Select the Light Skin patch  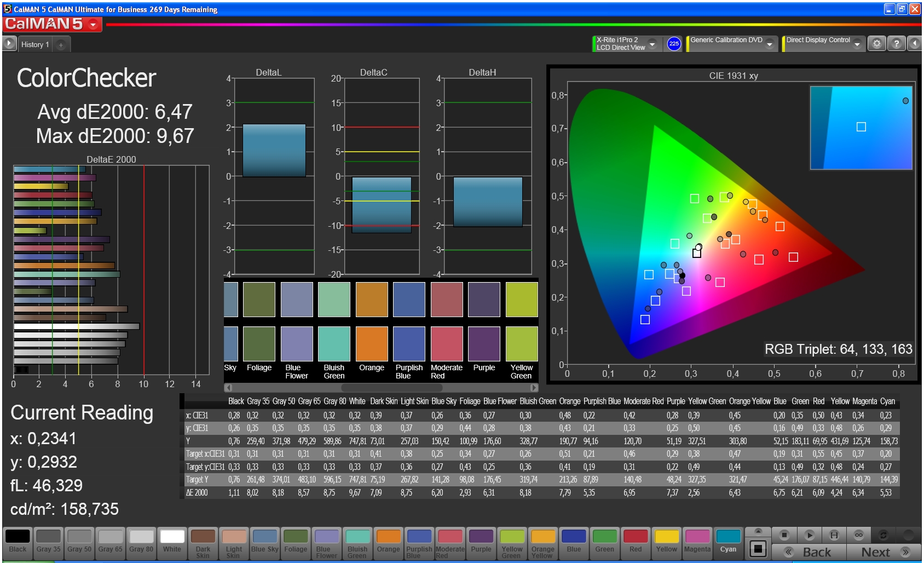234,543
